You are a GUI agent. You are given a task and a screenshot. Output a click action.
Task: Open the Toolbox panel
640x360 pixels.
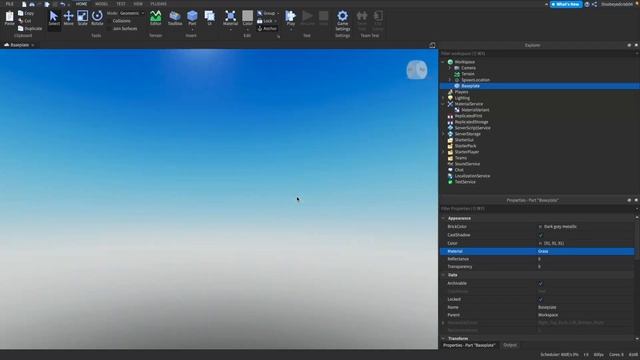pyautogui.click(x=175, y=18)
